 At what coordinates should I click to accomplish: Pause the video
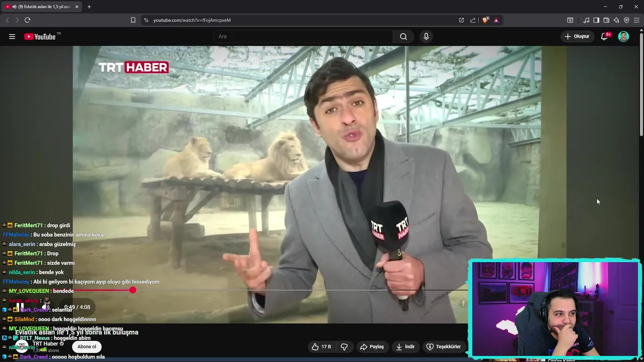point(20,307)
